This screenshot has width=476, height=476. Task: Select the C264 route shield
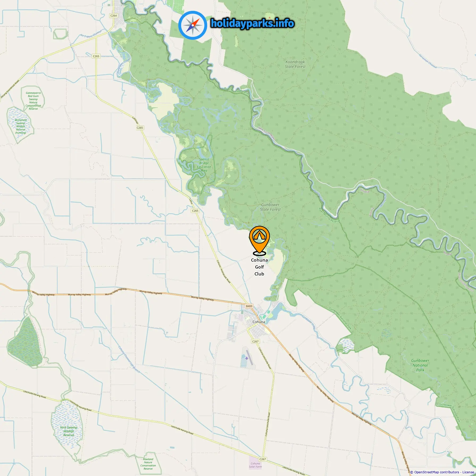click(x=114, y=16)
